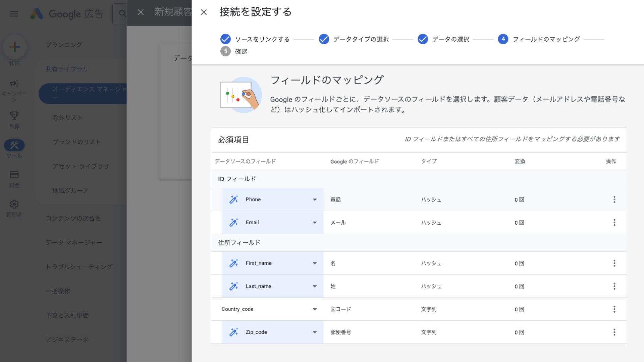This screenshot has width=644, height=362.
Task: Go to step ソースをリンクする
Action: pyautogui.click(x=255, y=39)
